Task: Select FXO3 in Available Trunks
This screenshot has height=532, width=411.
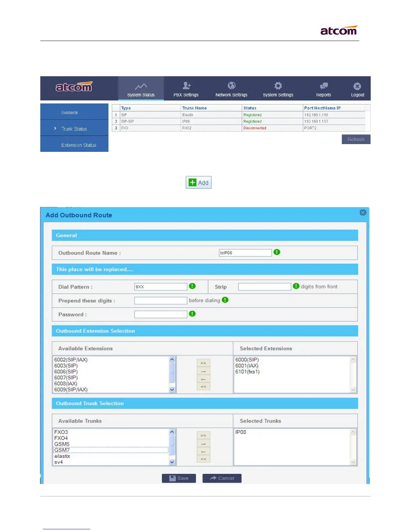Action: coord(61,432)
